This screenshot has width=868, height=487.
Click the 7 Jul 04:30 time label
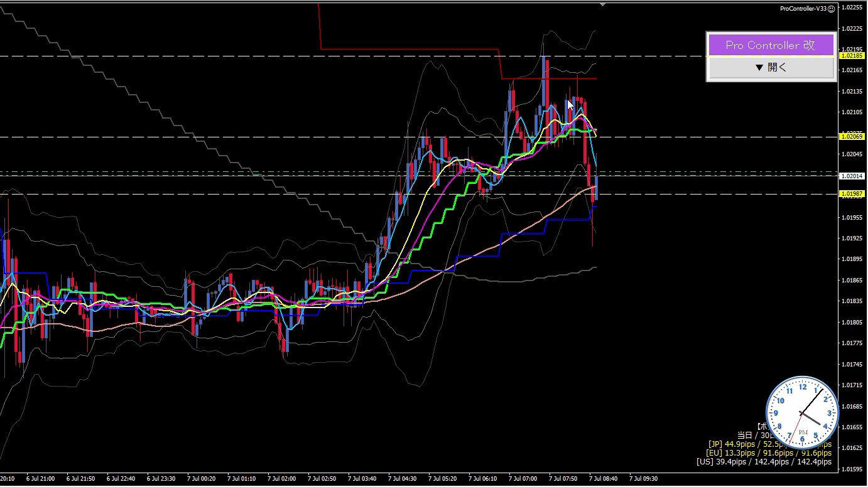coord(402,479)
